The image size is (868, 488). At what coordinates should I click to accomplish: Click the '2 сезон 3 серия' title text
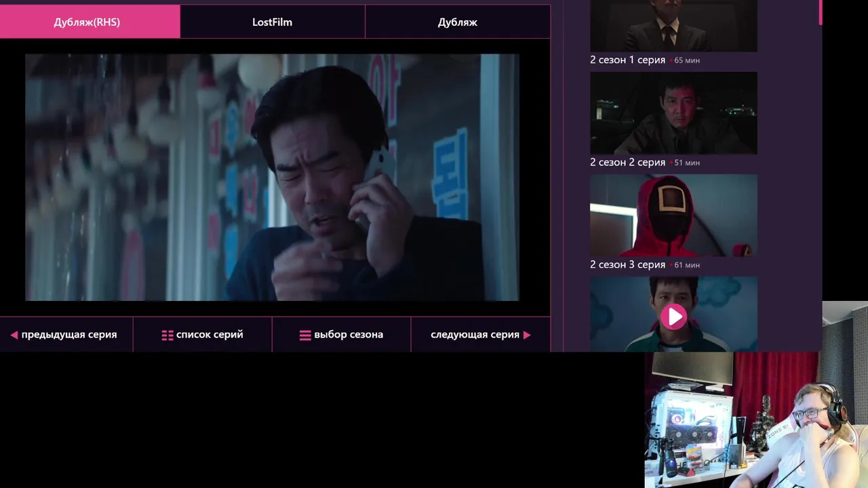click(627, 264)
